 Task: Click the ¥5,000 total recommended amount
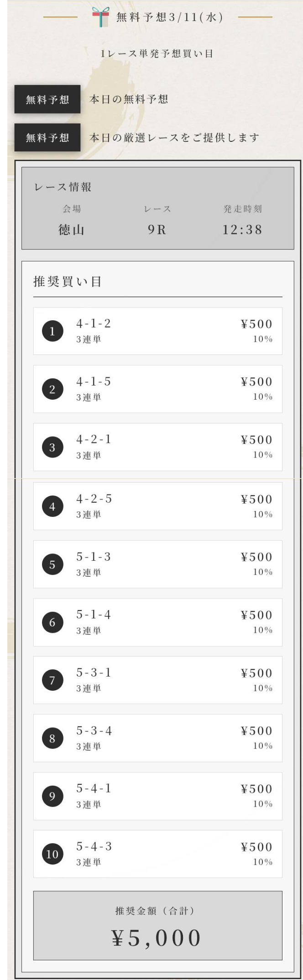[x=157, y=938]
